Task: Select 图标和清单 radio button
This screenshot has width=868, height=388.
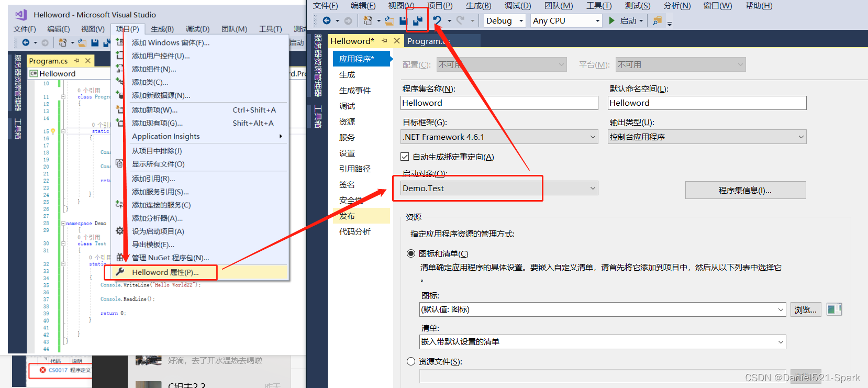Action: (x=411, y=253)
